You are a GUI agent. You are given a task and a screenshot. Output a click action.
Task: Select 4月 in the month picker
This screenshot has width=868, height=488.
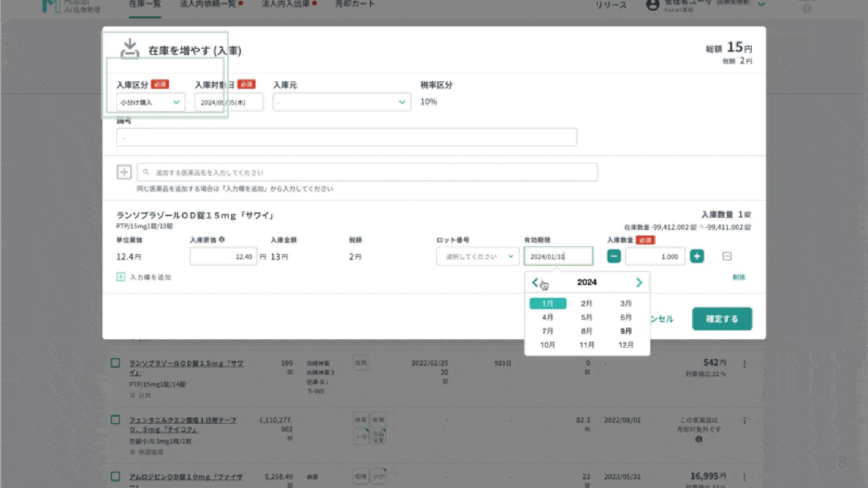pos(547,317)
